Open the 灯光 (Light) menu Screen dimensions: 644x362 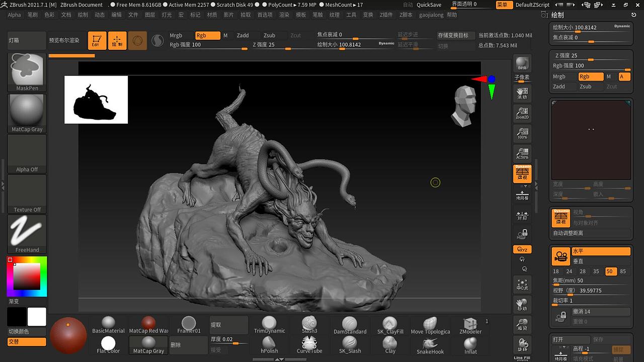(x=167, y=15)
